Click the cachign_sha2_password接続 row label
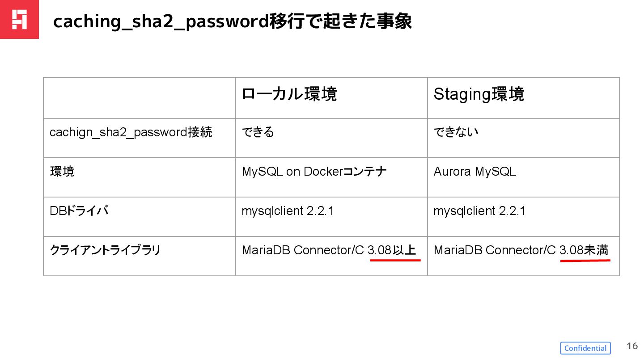The width and height of the screenshot is (644, 362). pyautogui.click(x=131, y=132)
